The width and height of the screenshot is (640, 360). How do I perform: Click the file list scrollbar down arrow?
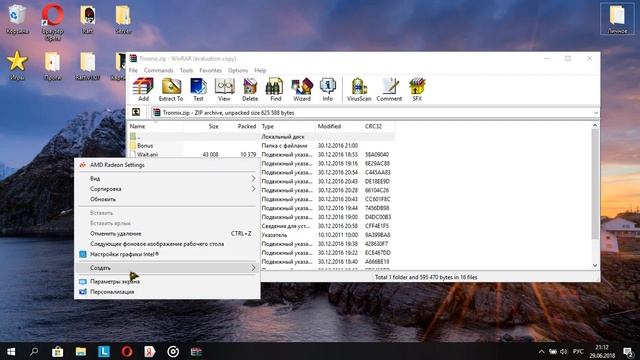click(595, 265)
